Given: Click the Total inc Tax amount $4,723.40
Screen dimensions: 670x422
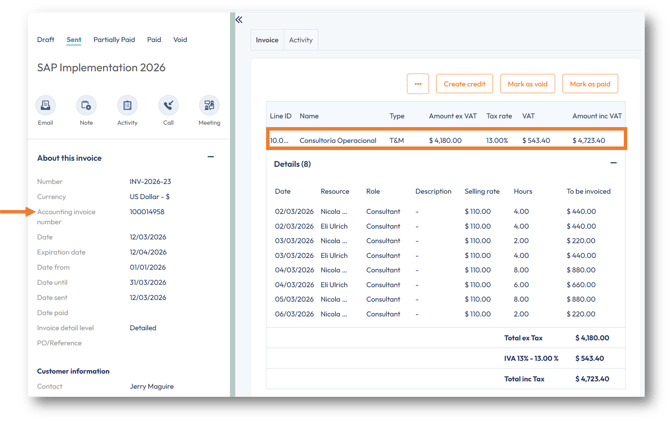Looking at the screenshot, I should [x=592, y=379].
